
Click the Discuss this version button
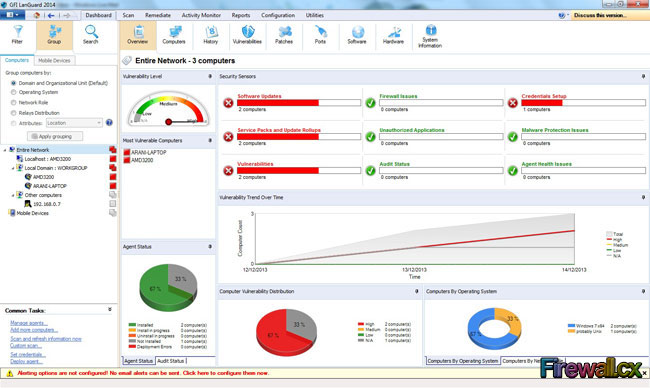pos(600,15)
